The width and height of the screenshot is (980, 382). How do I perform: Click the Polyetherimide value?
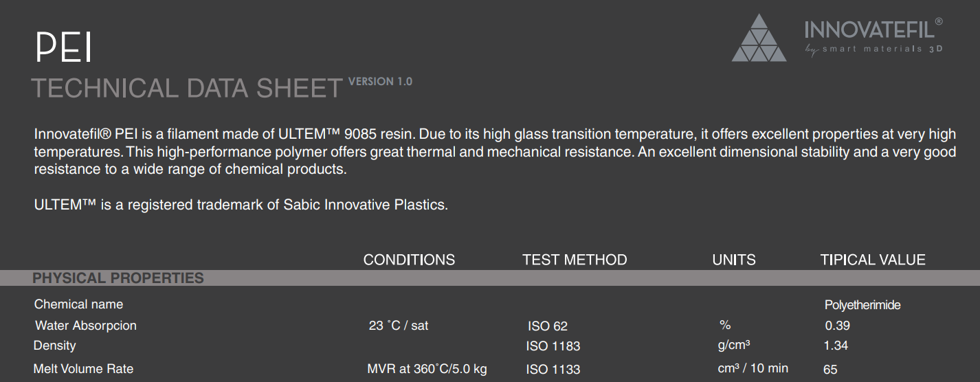862,305
